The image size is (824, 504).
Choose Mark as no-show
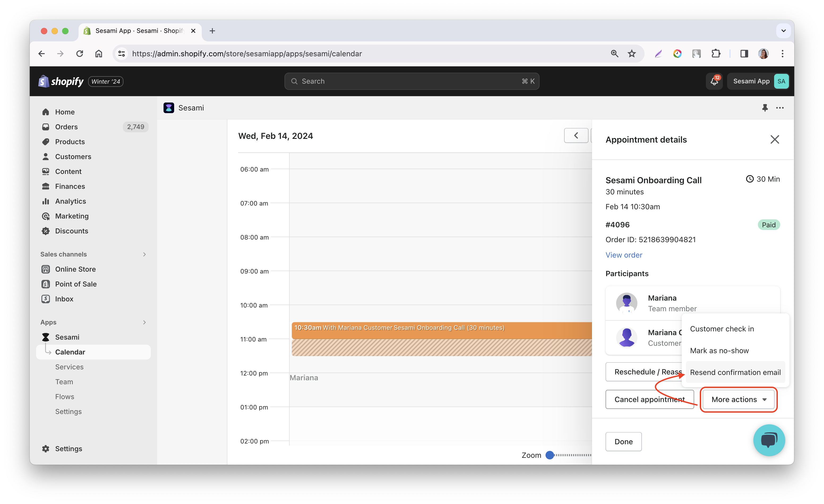point(719,351)
